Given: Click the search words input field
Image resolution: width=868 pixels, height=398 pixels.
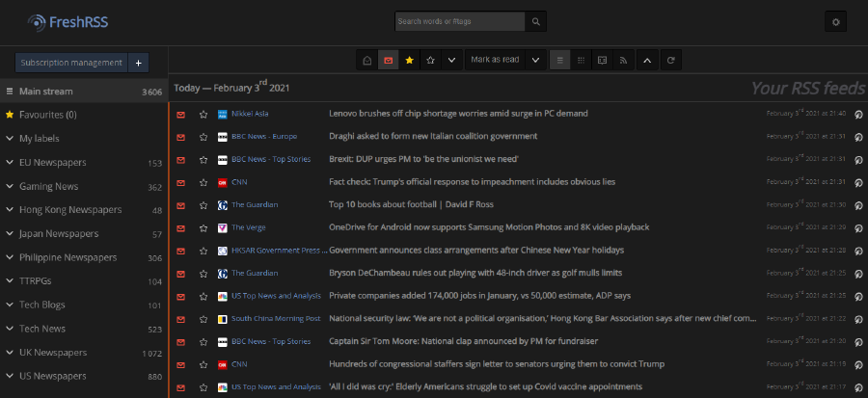Looking at the screenshot, I should coord(460,21).
